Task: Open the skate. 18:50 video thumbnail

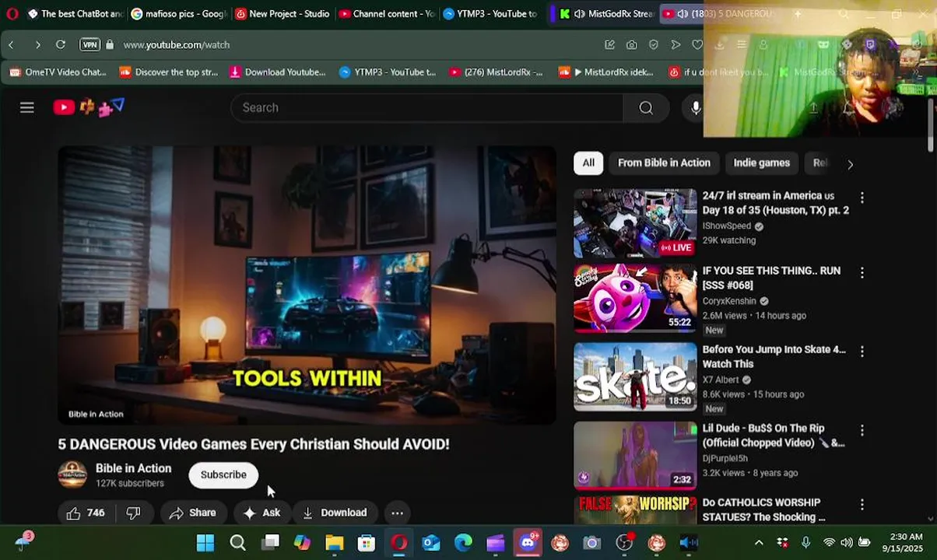Action: tap(635, 377)
